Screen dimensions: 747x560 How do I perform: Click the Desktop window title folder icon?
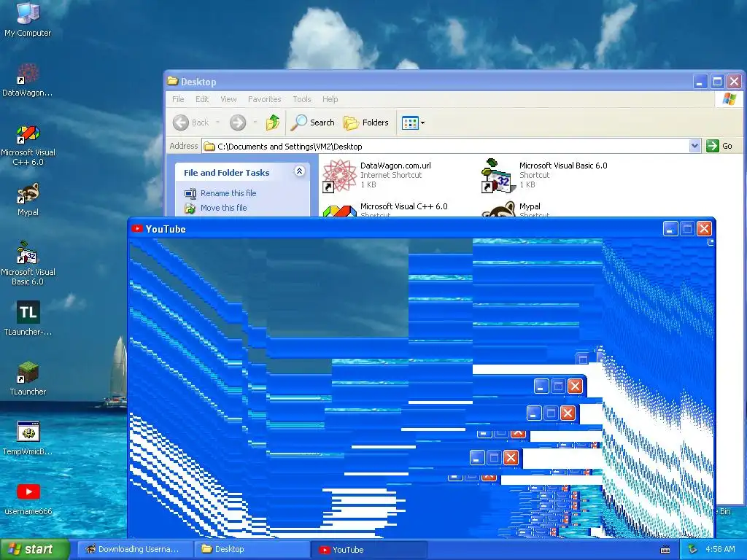click(x=172, y=81)
